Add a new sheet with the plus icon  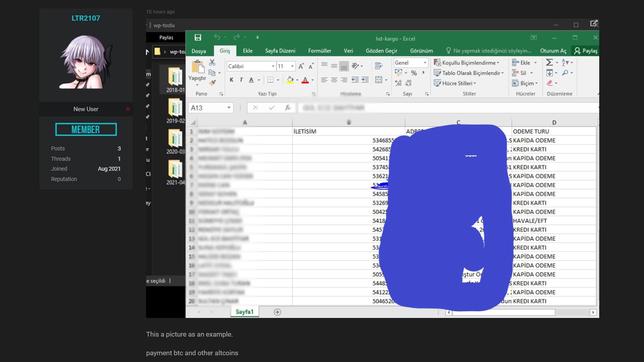[277, 312]
